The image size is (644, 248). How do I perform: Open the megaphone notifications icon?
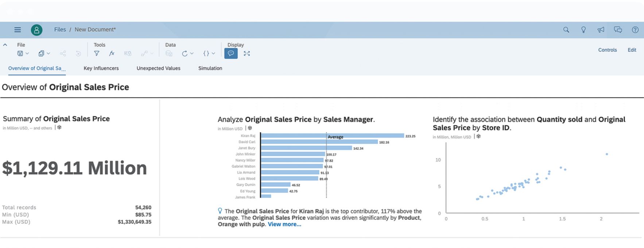pos(601,30)
